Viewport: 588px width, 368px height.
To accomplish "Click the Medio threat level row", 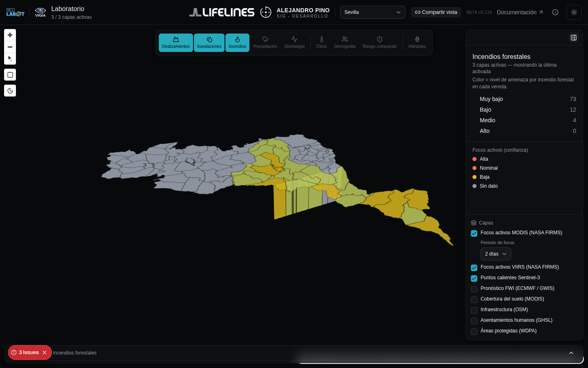I will point(524,120).
